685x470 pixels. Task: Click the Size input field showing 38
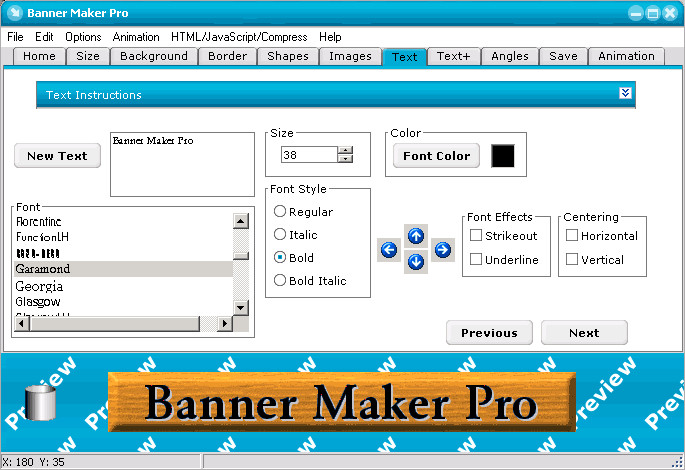click(309, 155)
